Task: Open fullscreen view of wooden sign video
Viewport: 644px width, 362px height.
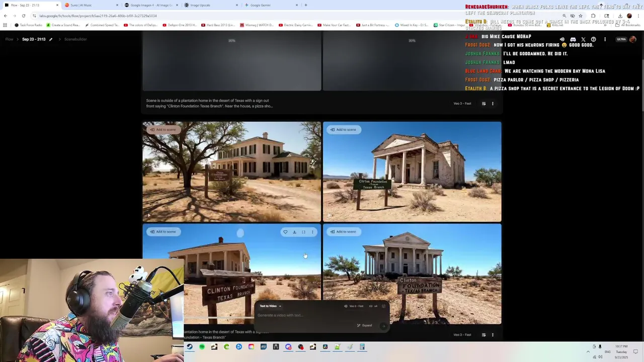Action: (x=303, y=232)
